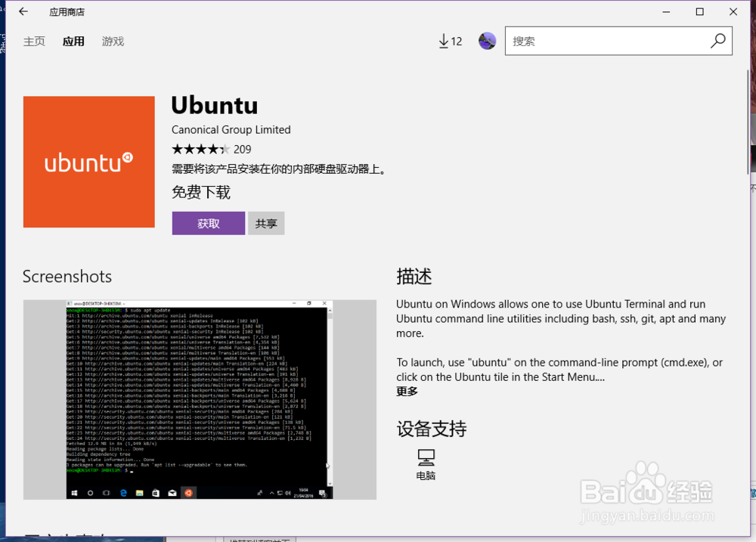Click the 描述 description heading

(414, 277)
